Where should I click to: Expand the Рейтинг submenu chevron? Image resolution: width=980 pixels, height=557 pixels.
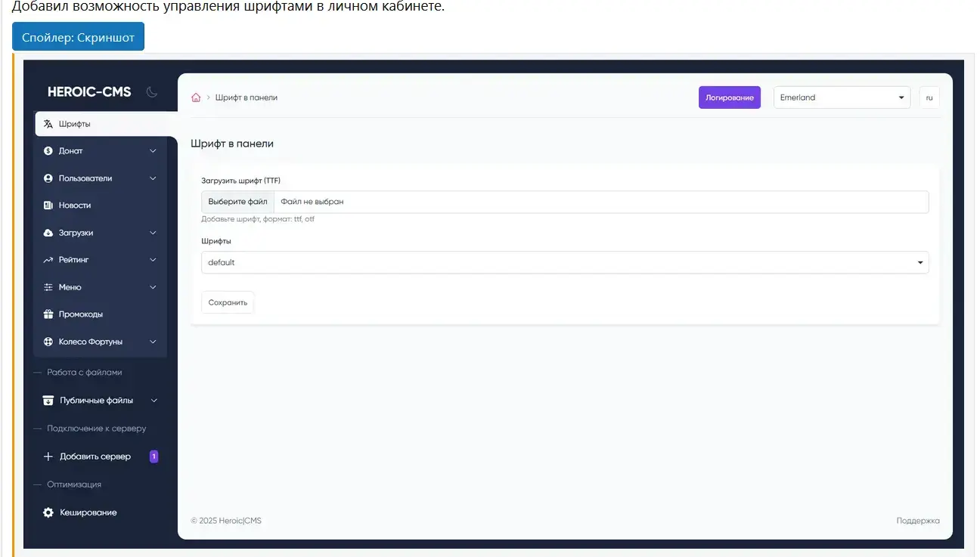[153, 260]
